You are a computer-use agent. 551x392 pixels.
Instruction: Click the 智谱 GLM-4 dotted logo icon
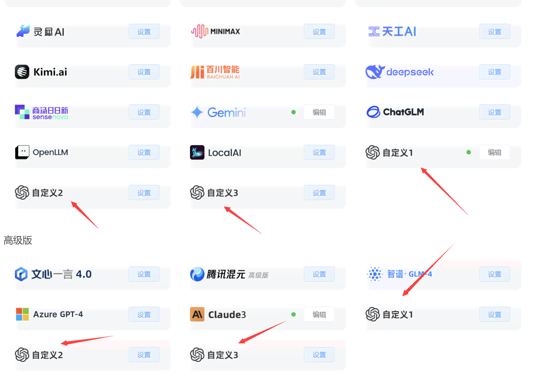[x=374, y=274]
